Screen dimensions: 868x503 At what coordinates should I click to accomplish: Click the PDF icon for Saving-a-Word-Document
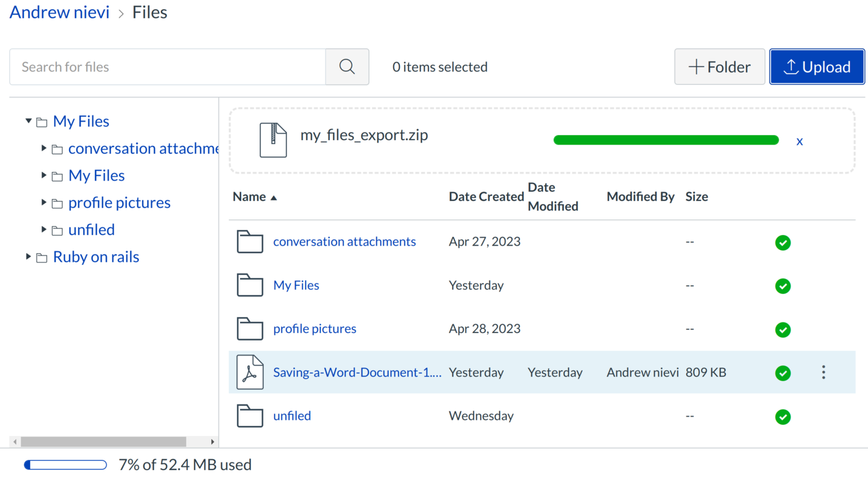coord(250,372)
